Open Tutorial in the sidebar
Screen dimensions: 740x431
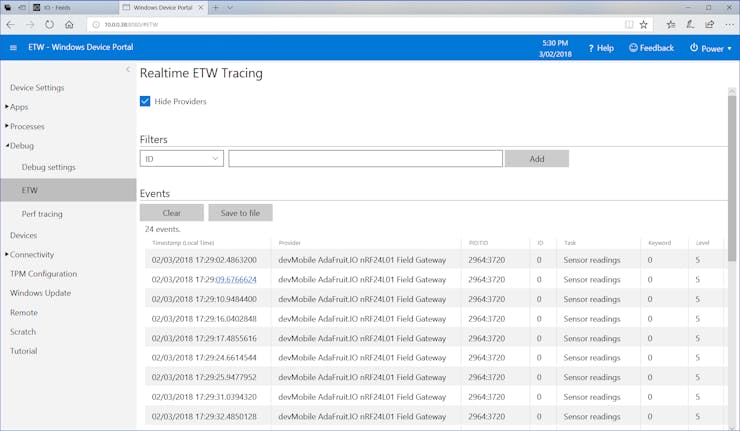tap(23, 351)
